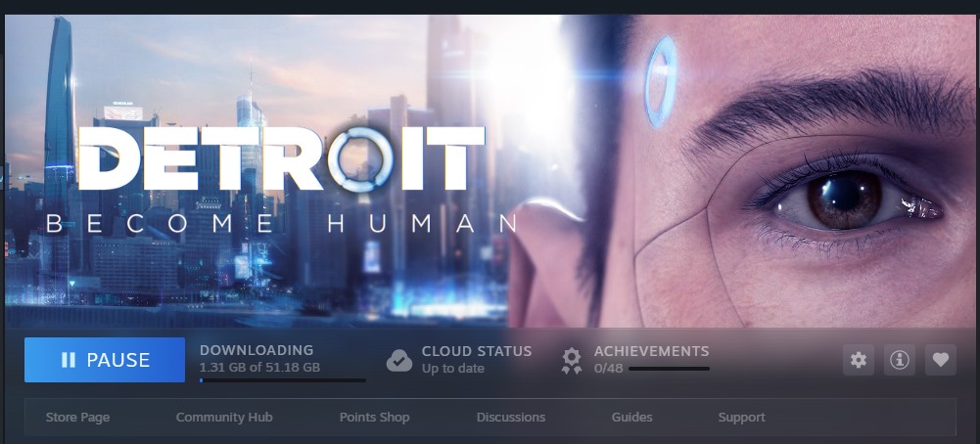This screenshot has height=444, width=980.
Task: Click the achievements progress bar
Action: 669,369
